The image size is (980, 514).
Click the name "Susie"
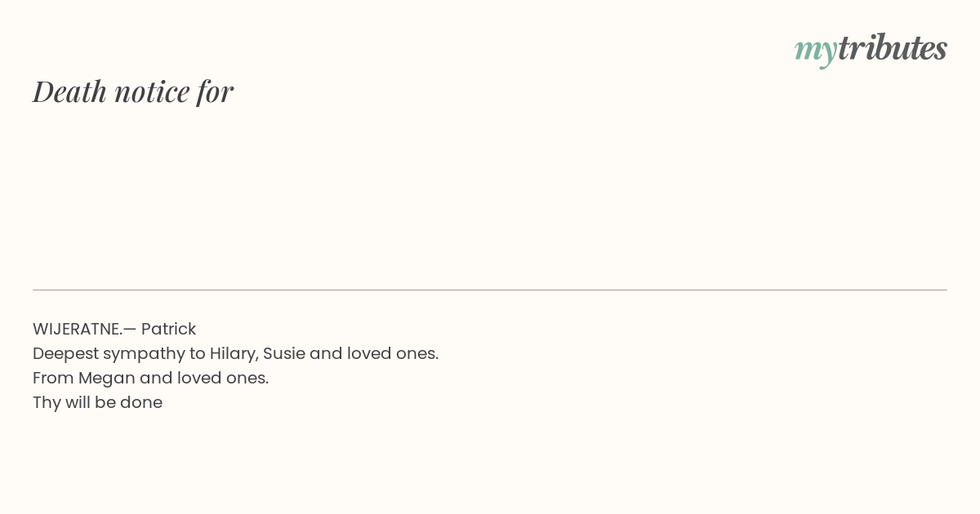[283, 353]
